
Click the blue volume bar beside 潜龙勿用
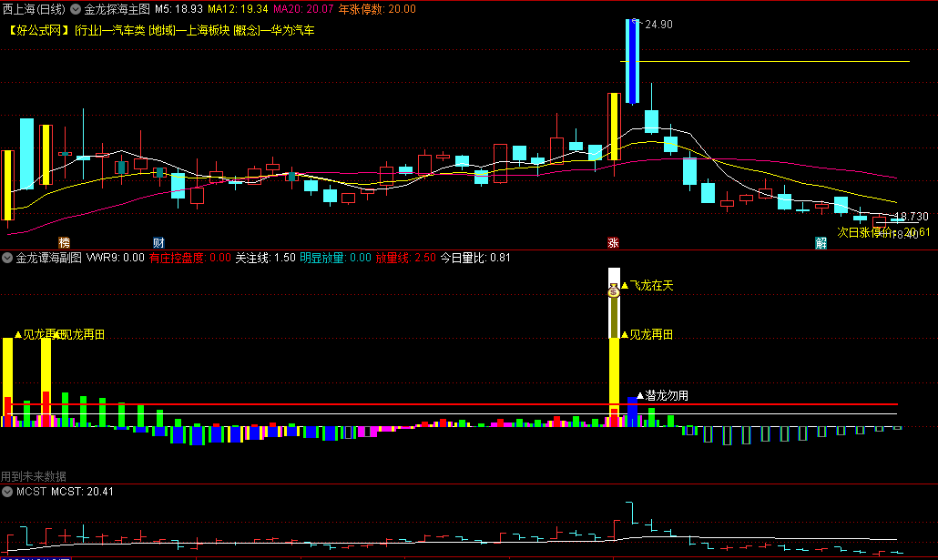coord(632,412)
